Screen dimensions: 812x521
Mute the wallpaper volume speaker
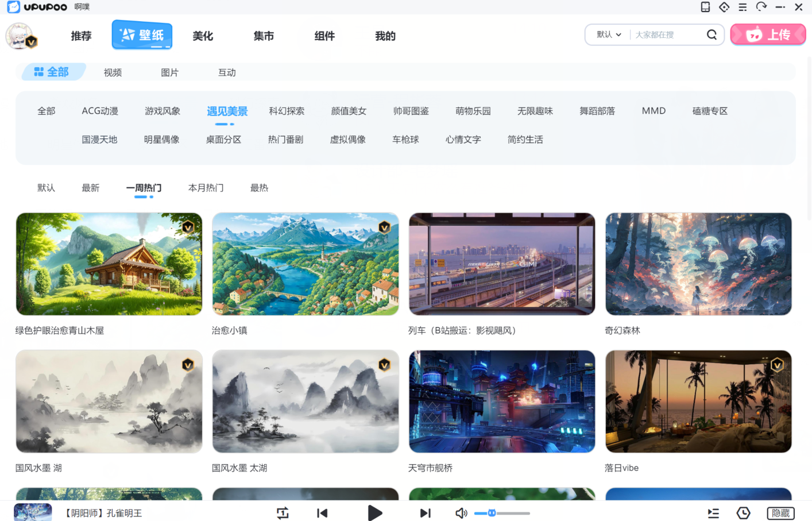(461, 513)
